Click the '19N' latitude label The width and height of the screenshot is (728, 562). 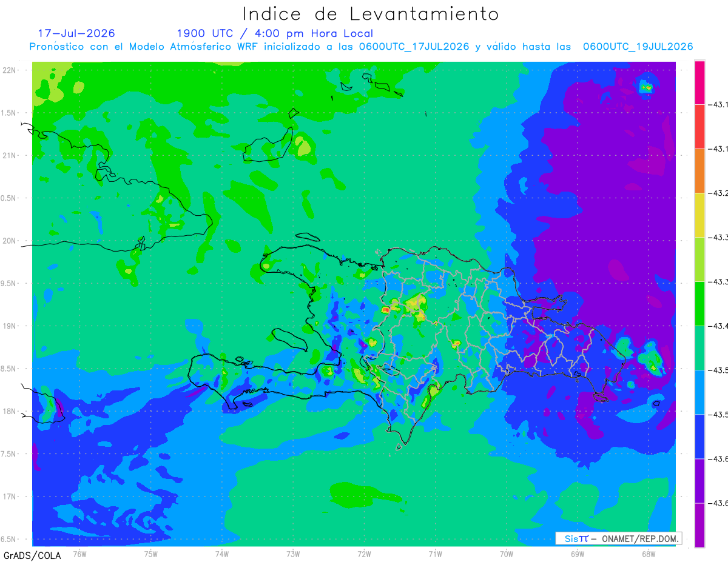[x=10, y=326]
